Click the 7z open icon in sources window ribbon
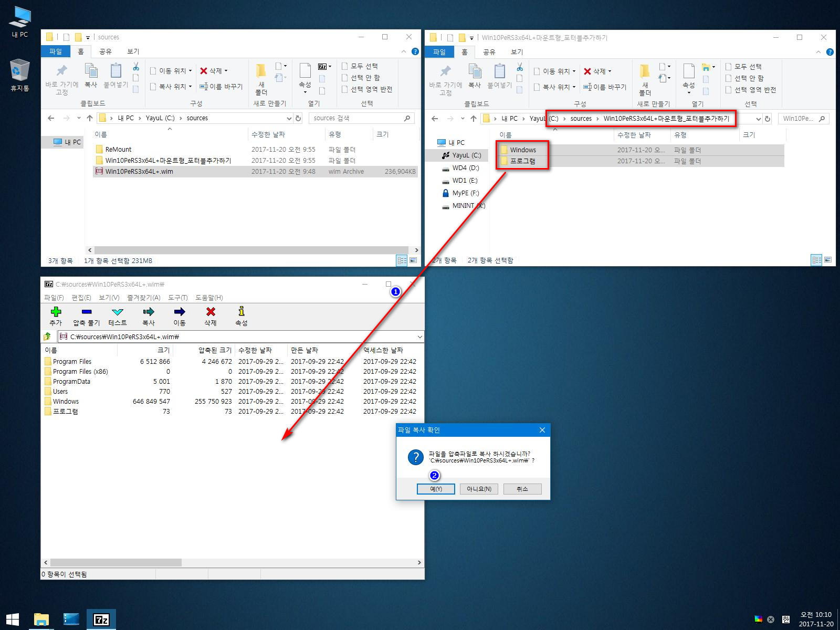Screen dimensions: 840x630 (323, 67)
